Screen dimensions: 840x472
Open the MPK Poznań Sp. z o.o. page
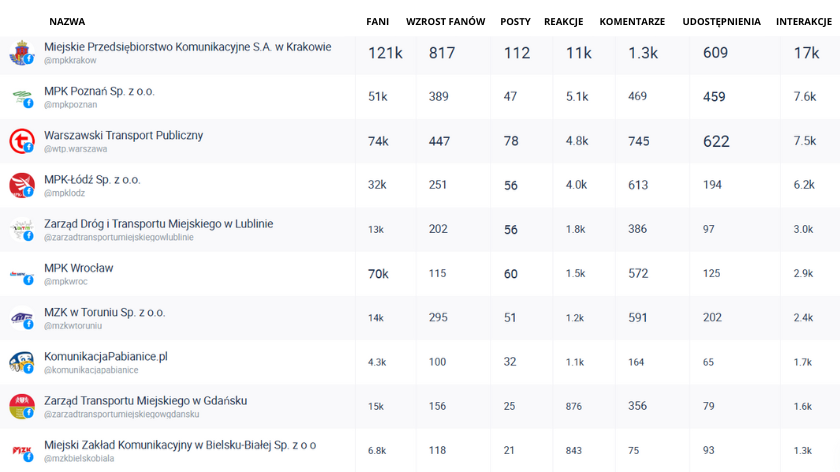pyautogui.click(x=99, y=91)
